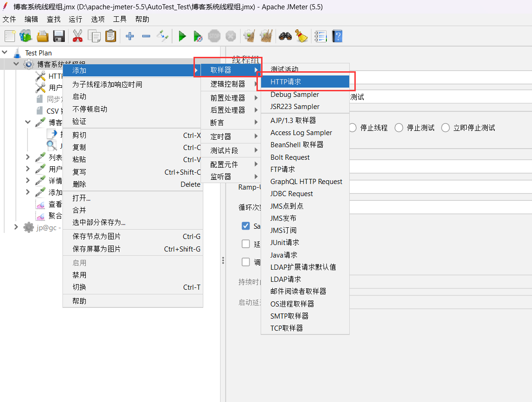Viewport: 532px width, 402px height.
Task: Click 保存节点为图片 context entry
Action: [133, 236]
